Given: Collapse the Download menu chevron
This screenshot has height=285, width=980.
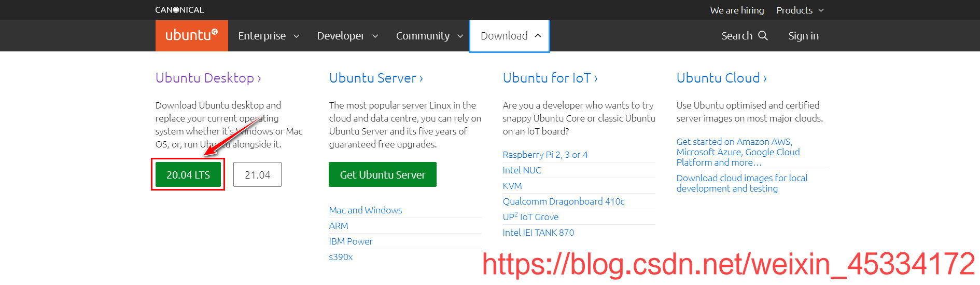Looking at the screenshot, I should [538, 36].
